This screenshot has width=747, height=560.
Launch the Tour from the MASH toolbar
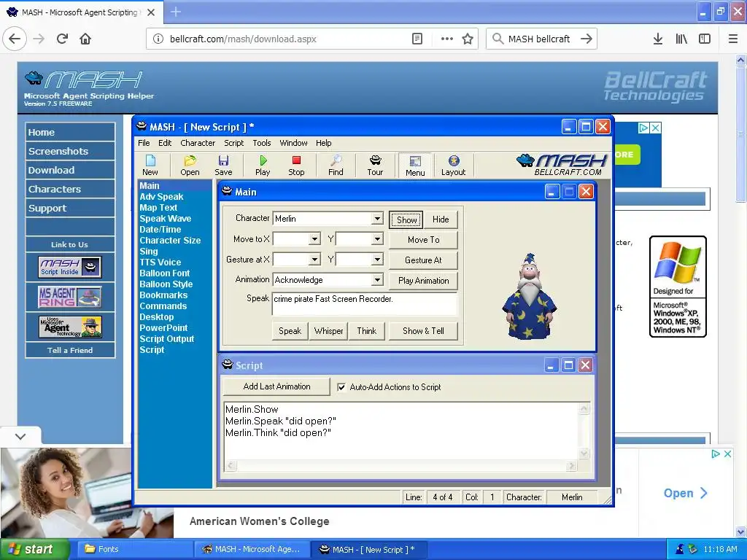pos(375,166)
